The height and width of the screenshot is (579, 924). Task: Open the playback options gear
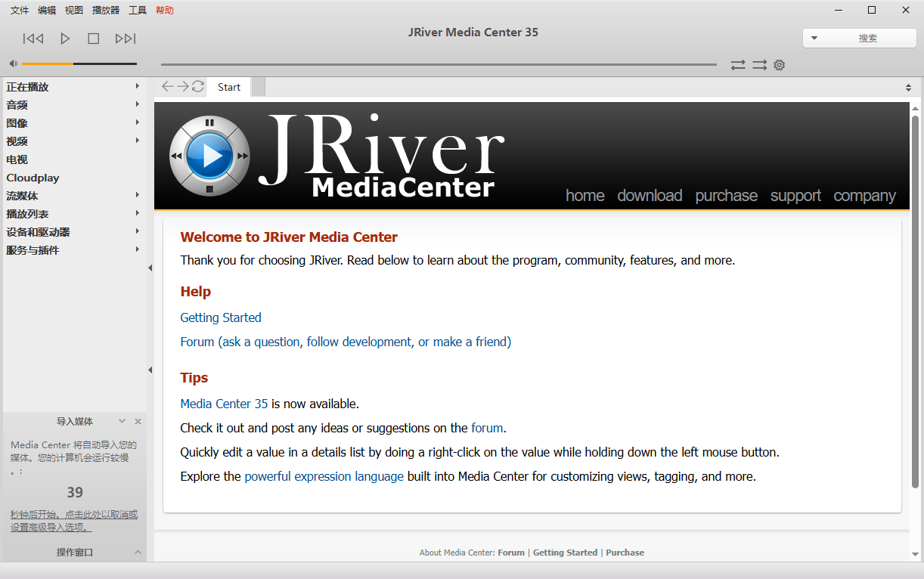coord(780,65)
